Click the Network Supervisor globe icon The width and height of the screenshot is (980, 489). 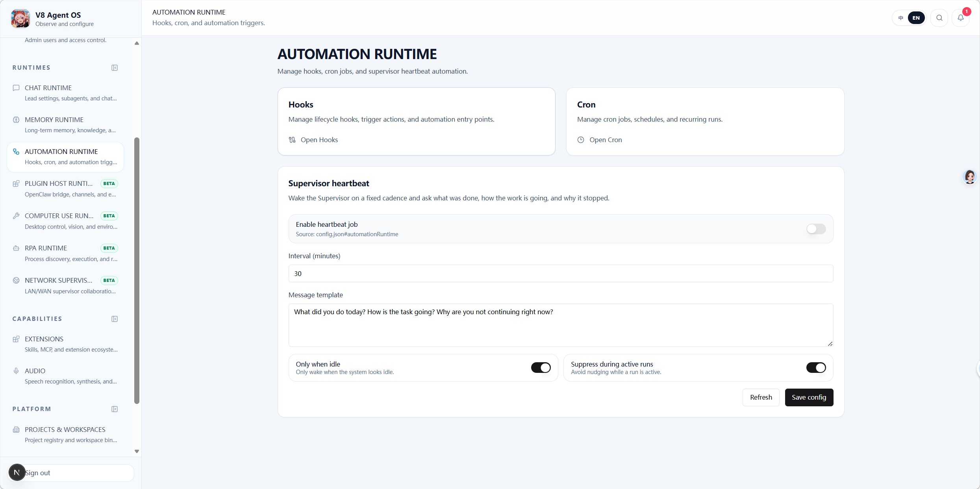pos(16,280)
